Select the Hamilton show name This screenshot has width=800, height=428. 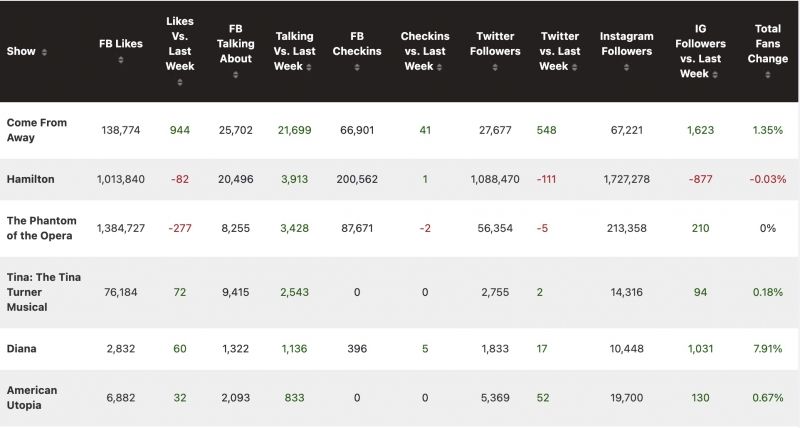(31, 179)
